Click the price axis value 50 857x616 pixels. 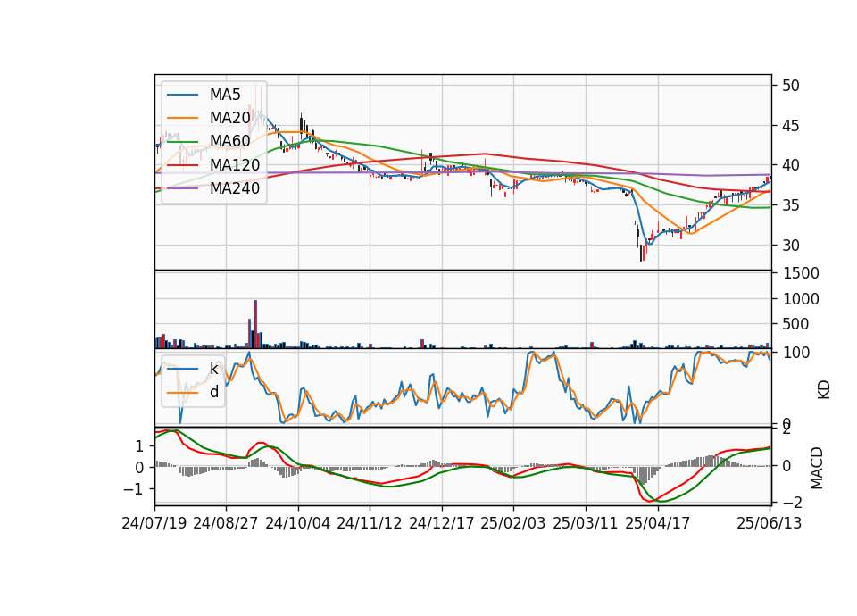click(790, 86)
